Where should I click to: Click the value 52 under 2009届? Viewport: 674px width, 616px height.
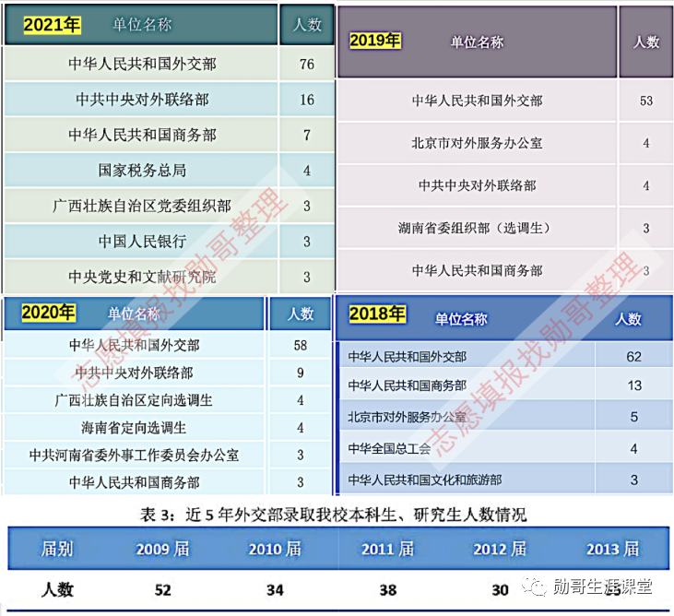(163, 590)
